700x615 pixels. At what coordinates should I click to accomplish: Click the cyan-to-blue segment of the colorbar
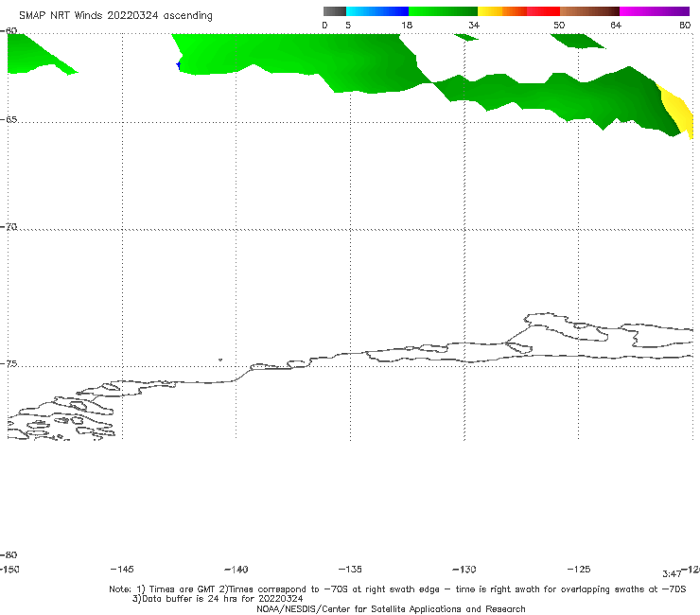pos(377,11)
